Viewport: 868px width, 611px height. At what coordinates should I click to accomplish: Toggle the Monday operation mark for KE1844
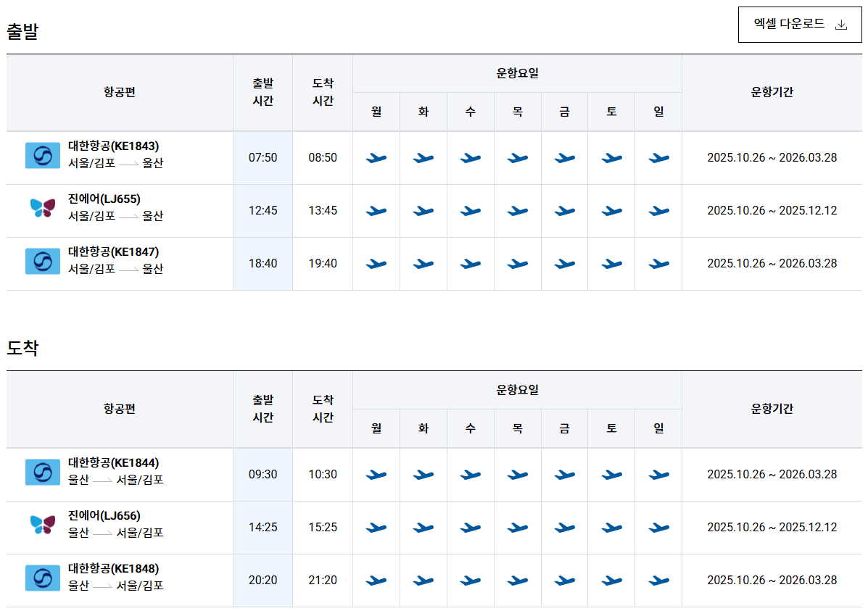coord(376,474)
